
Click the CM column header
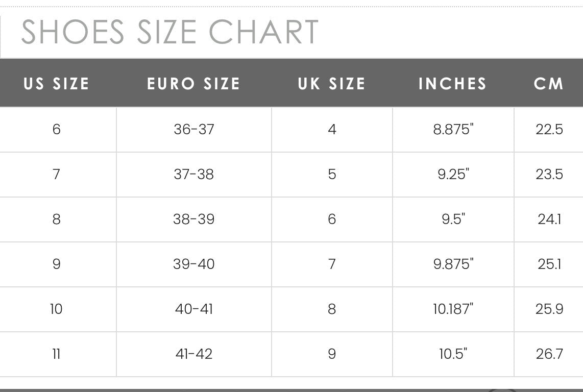point(549,84)
